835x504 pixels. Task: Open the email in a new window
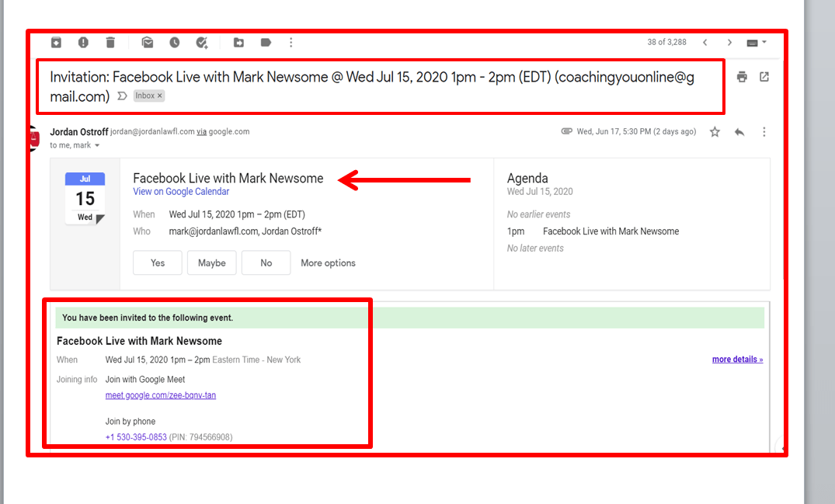(764, 77)
